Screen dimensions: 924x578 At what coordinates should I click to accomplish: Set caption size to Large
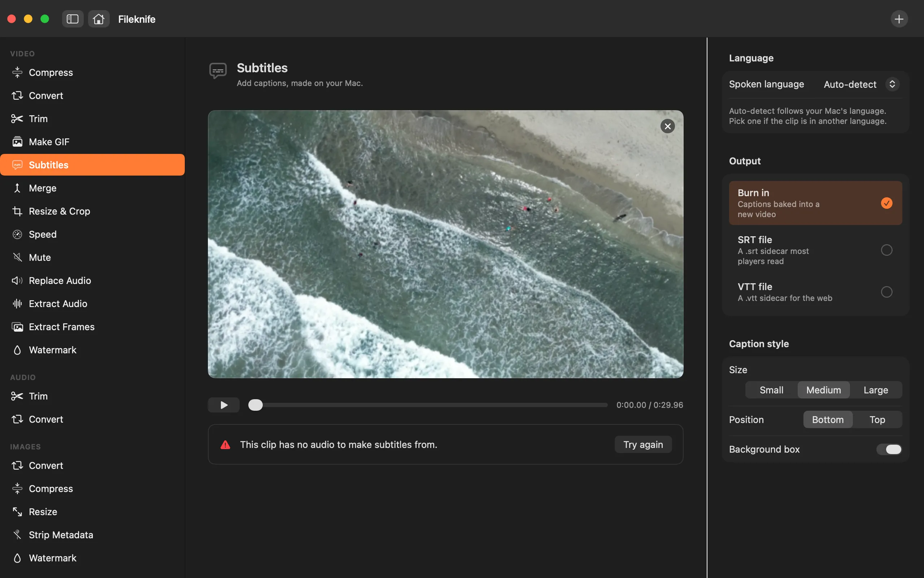pos(876,390)
